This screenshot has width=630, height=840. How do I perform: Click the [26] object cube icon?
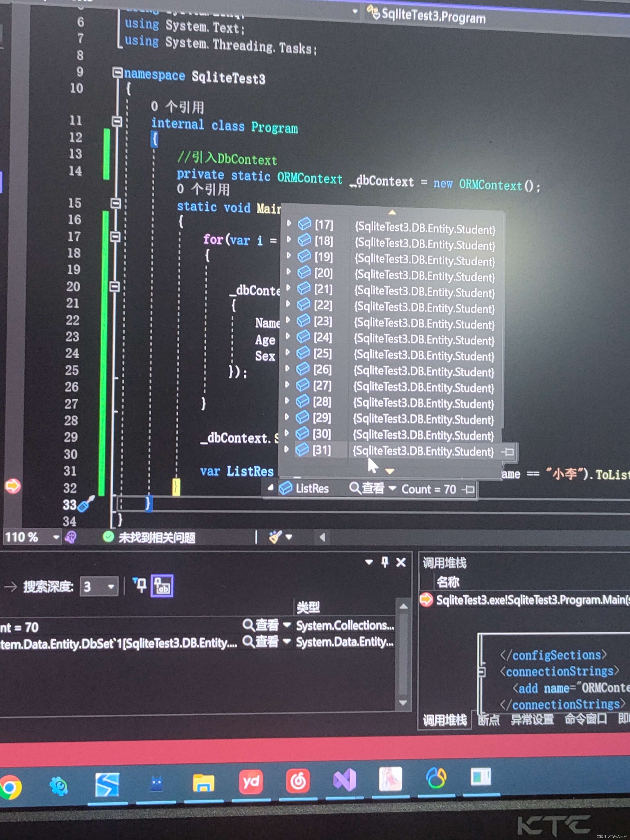[303, 369]
